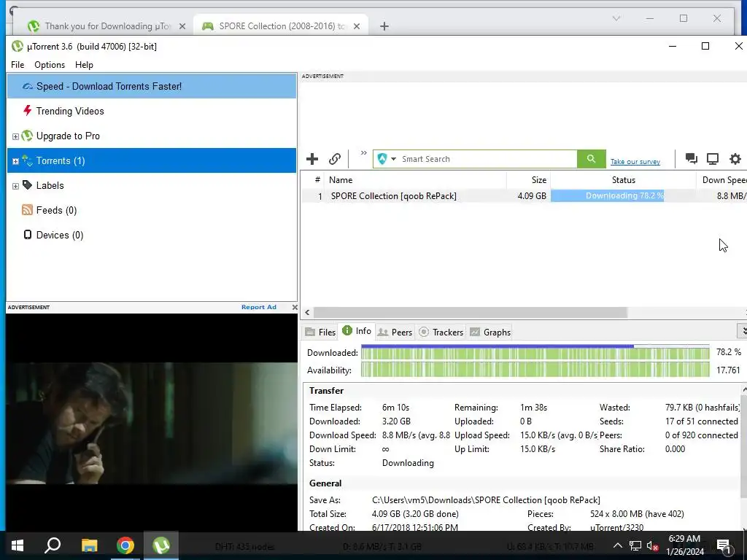
Task: Switch to the Graphs tab
Action: 490,332
